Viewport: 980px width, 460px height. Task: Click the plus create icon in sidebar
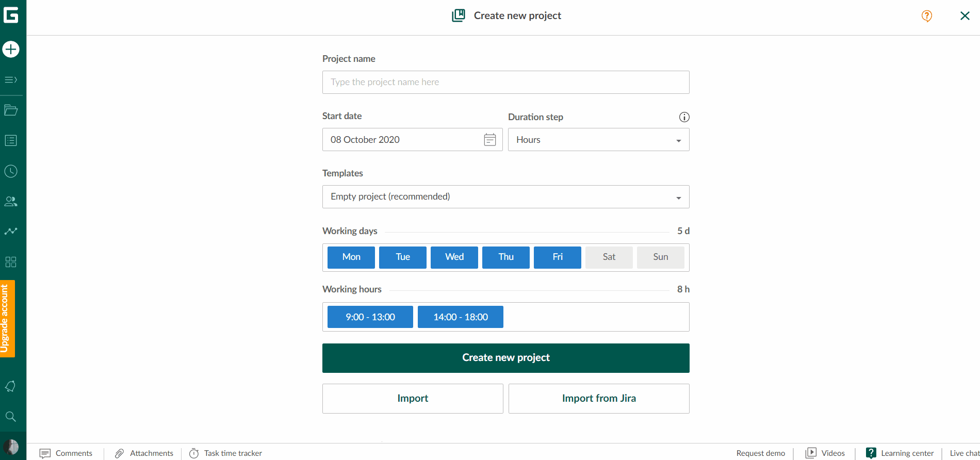coord(11,50)
